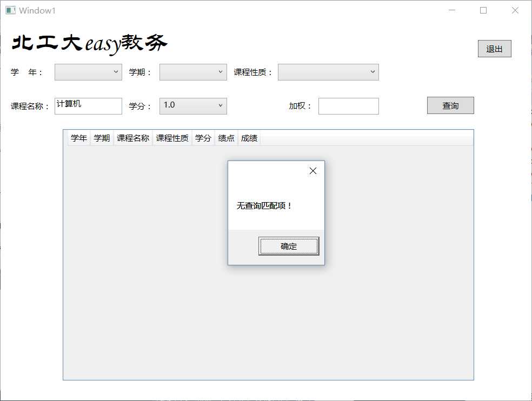The image size is (532, 401).
Task: Sort by the 学年 column header
Action: 79,138
